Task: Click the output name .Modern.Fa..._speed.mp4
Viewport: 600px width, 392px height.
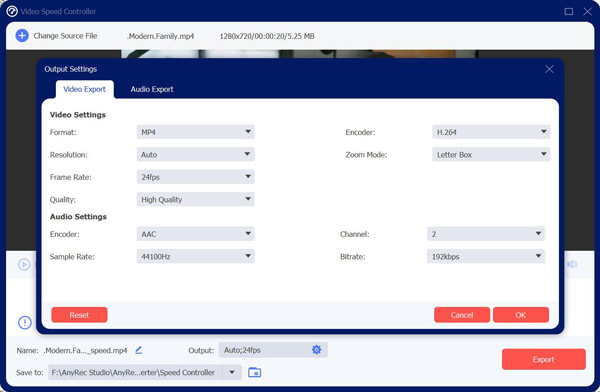Action: (x=85, y=350)
